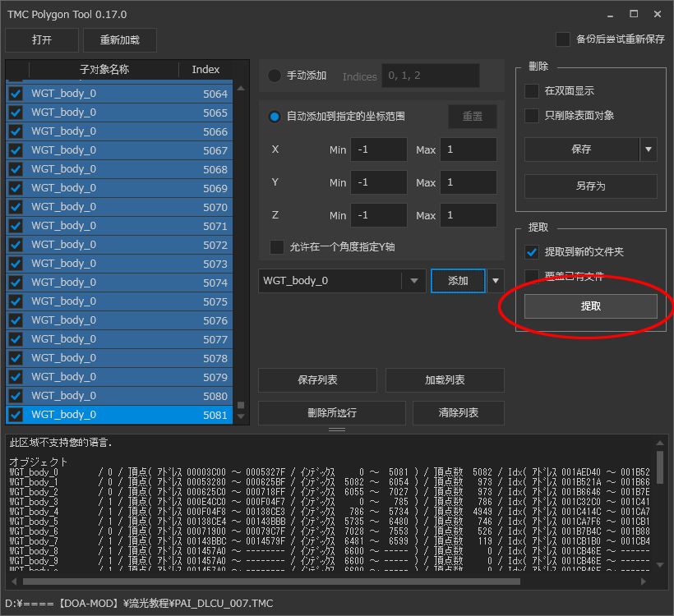Click the file path in status bar
The width and height of the screenshot is (674, 616).
pyautogui.click(x=139, y=604)
